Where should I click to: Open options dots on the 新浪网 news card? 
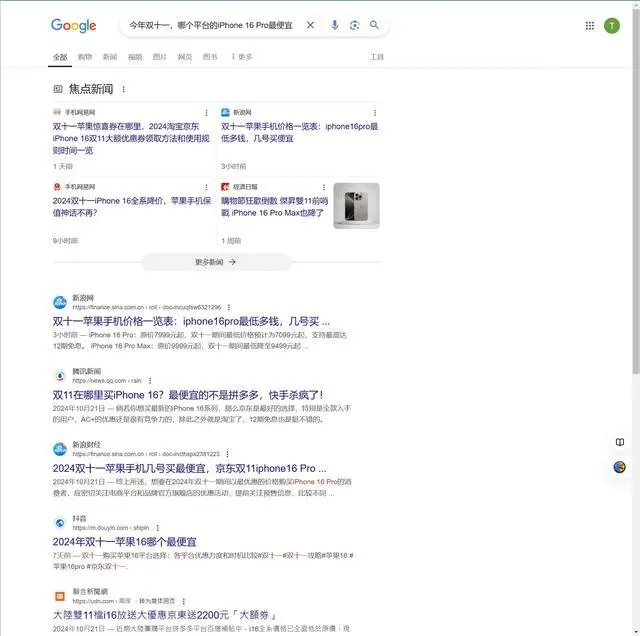click(375, 113)
